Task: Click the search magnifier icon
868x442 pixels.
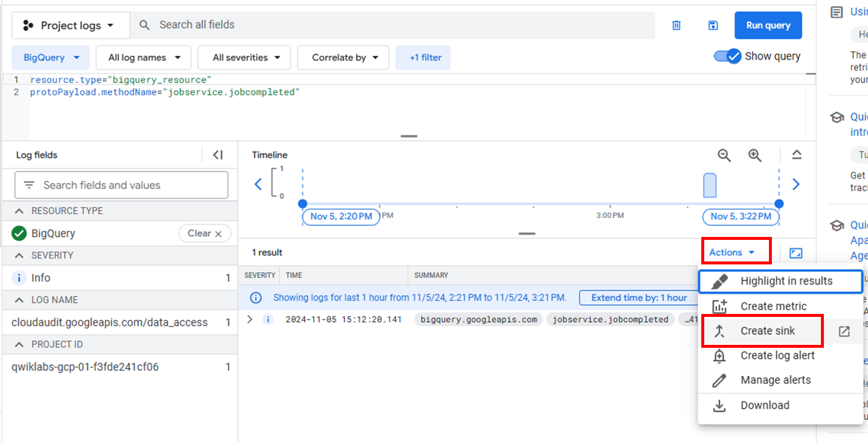Action: (x=144, y=25)
